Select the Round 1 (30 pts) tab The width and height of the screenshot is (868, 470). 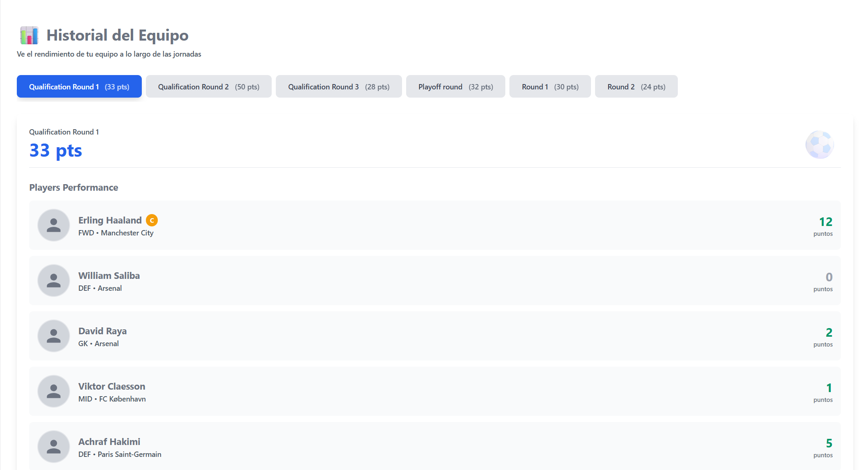coord(550,87)
